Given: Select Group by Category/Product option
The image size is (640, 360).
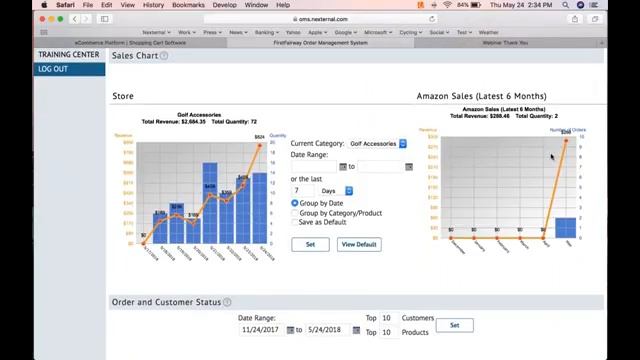Looking at the screenshot, I should pyautogui.click(x=294, y=213).
